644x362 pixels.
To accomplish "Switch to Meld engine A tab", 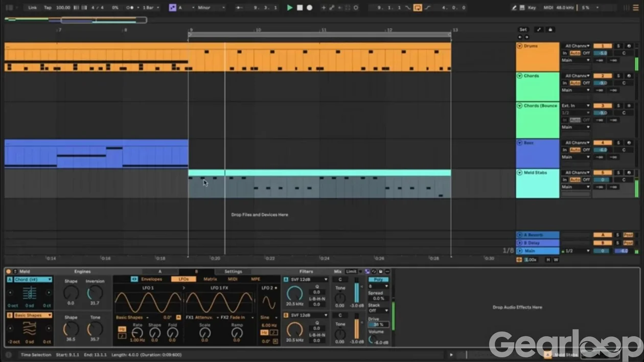I will 160,271.
